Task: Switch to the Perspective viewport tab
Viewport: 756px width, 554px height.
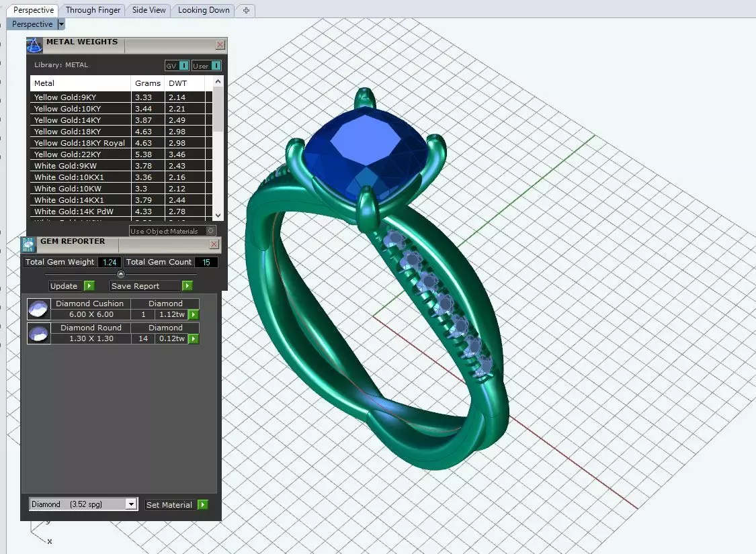Action: [x=34, y=10]
